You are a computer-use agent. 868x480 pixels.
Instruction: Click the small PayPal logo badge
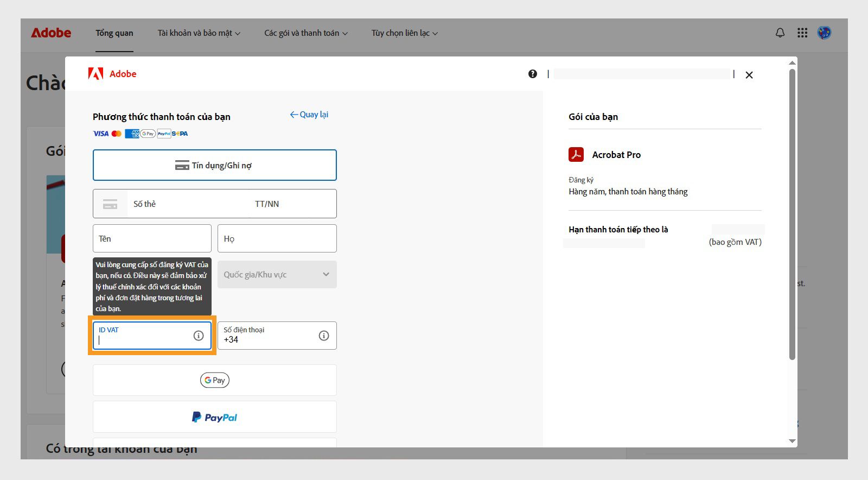click(x=164, y=134)
